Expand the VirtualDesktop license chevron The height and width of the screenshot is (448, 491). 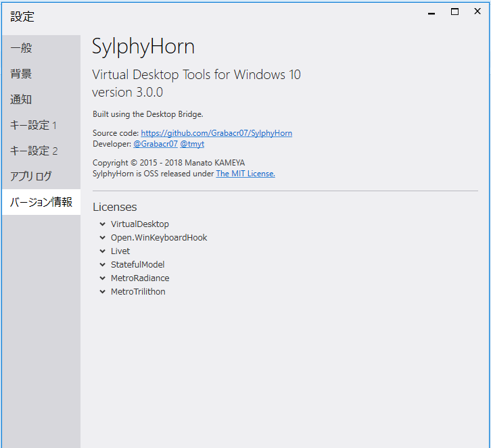point(102,224)
